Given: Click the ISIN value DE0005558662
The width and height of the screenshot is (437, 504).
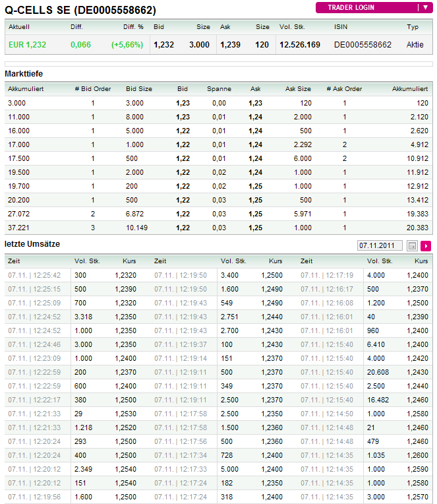Looking at the screenshot, I should (363, 45).
